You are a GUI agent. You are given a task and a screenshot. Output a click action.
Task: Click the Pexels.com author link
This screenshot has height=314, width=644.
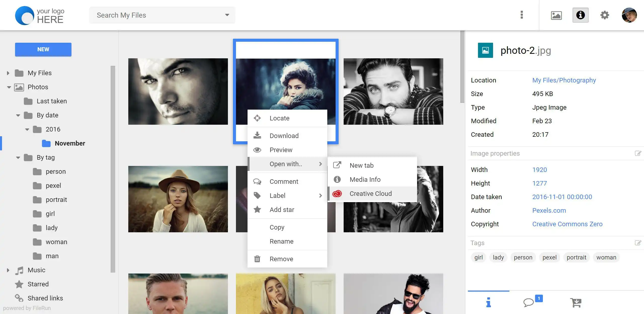[x=549, y=210]
